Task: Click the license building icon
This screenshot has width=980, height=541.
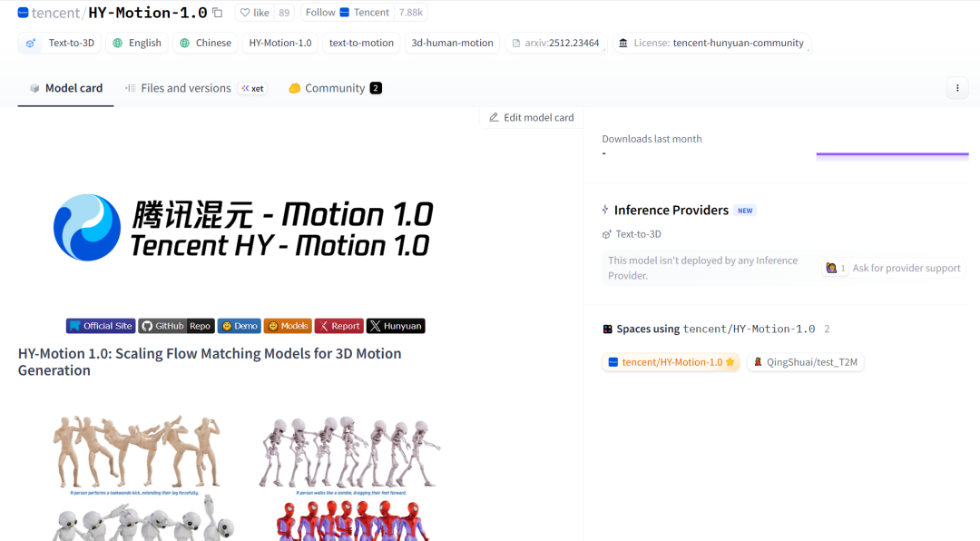Action: click(x=623, y=44)
